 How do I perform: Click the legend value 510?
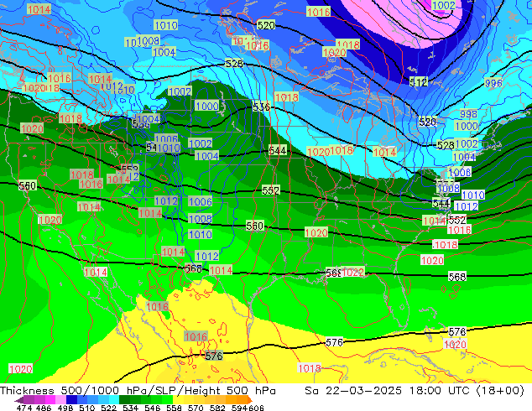[x=87, y=408]
